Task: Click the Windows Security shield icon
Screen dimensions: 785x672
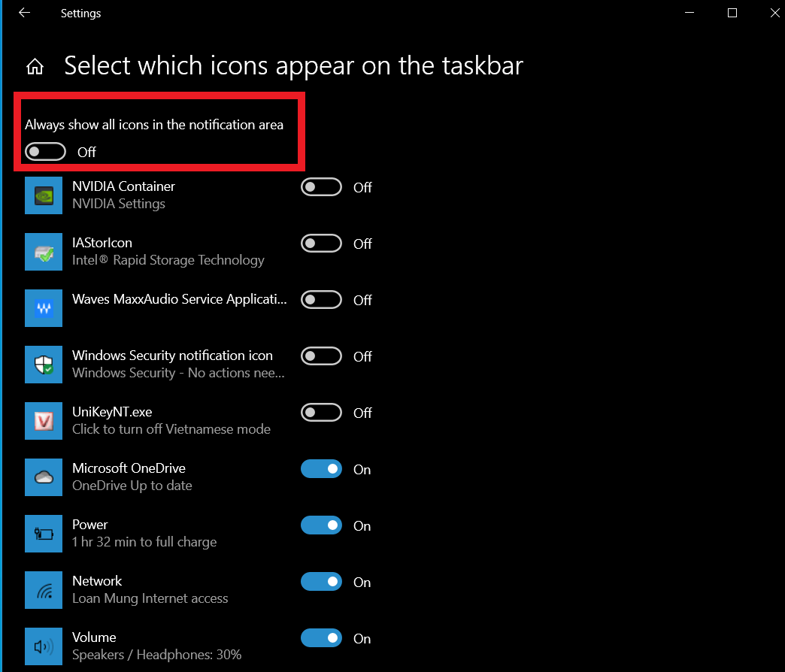Action: pos(44,365)
